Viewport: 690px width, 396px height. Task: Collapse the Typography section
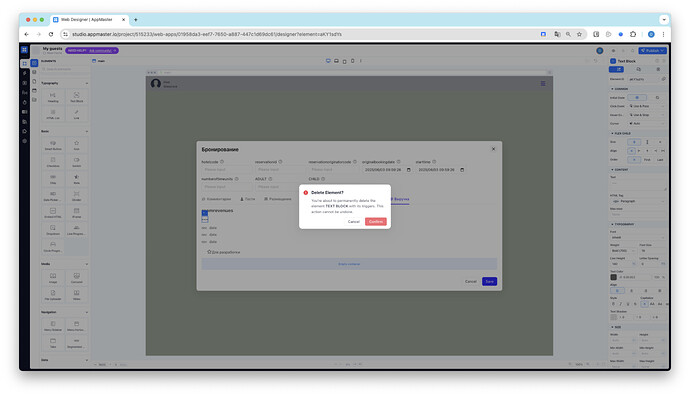(x=87, y=83)
